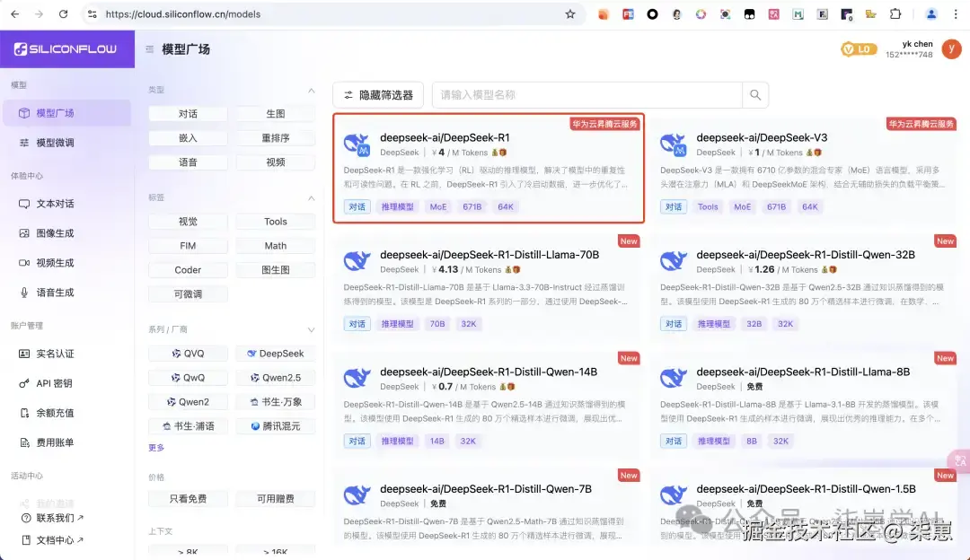Filter by the Qwen2.5 series

coord(276,378)
